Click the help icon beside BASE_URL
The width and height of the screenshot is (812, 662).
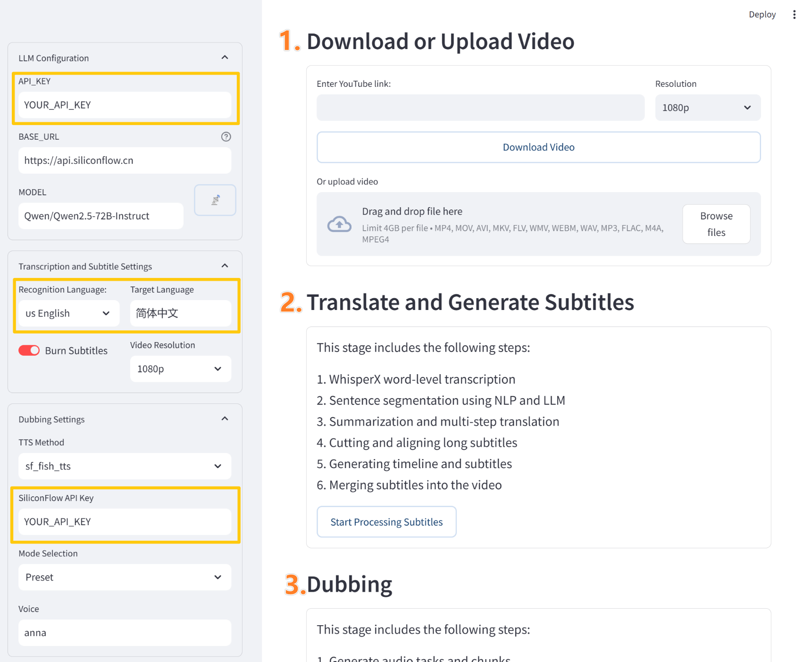(226, 137)
